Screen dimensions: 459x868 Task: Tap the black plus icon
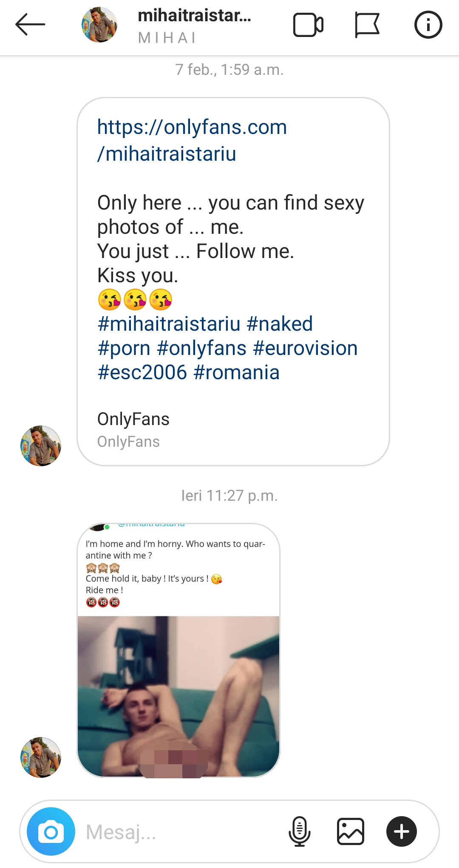(402, 831)
